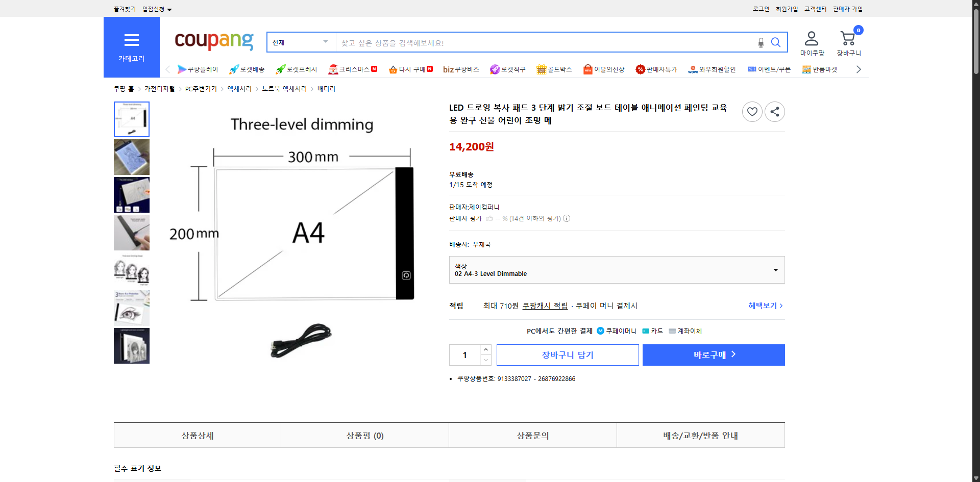980x482 pixels.
Task: Open the 카테고리 hamburger menu
Action: click(x=131, y=40)
